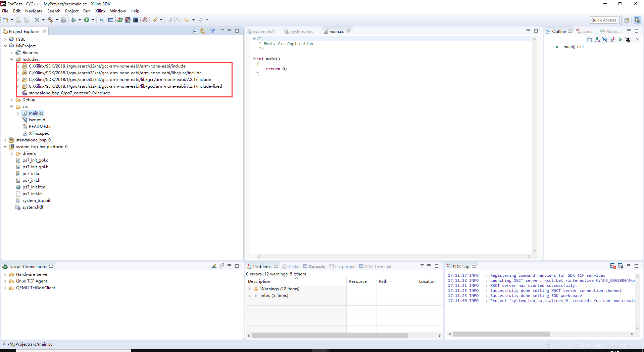
Task: Open the SDK Terminal tab
Action: pos(375,266)
